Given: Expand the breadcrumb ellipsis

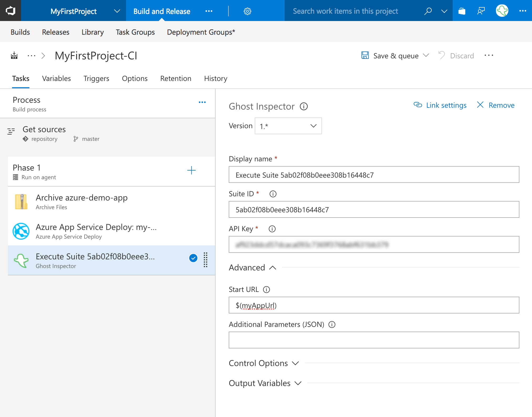Looking at the screenshot, I should 31,56.
